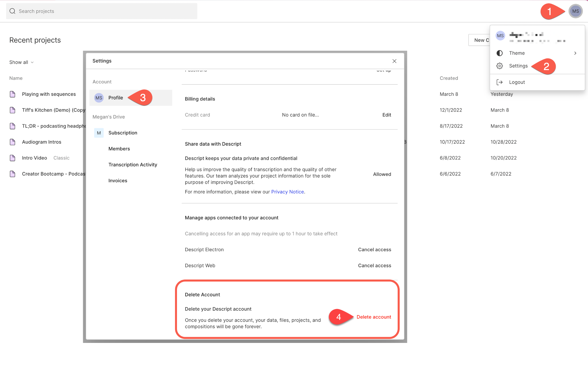The height and width of the screenshot is (372, 588).
Task: Open Subscription settings section
Action: point(123,133)
